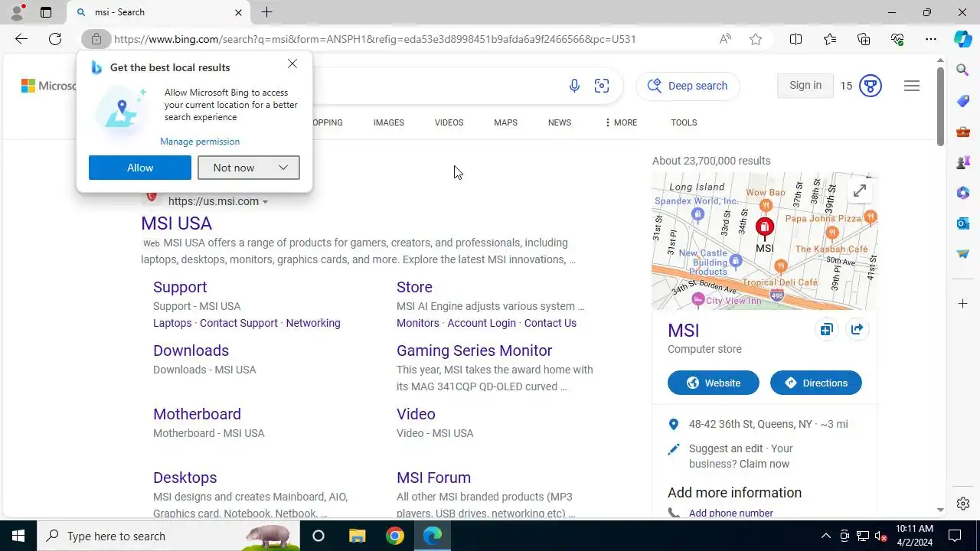Open Read aloud in address bar
The width and height of the screenshot is (980, 551).
coord(725,39)
